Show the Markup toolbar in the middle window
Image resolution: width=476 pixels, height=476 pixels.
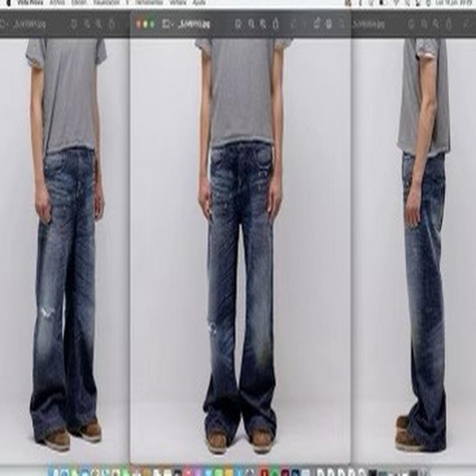[x=329, y=24]
